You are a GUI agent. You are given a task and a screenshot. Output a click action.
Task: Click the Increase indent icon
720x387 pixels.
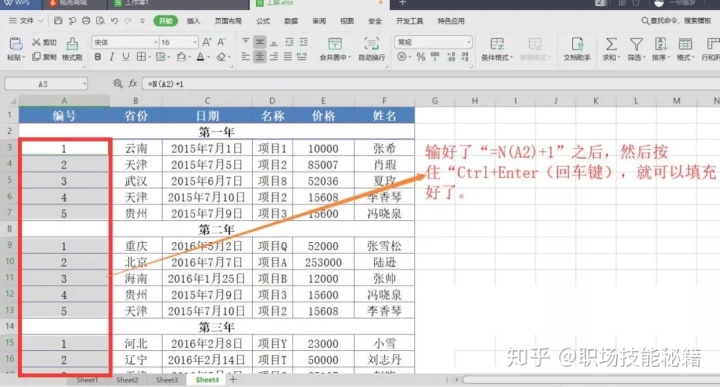[x=304, y=42]
